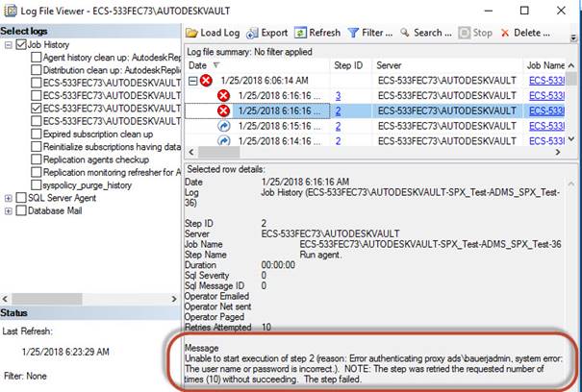The image size is (582, 392).
Task: Check the Expired subscription clean up checkbox
Action: (36, 135)
